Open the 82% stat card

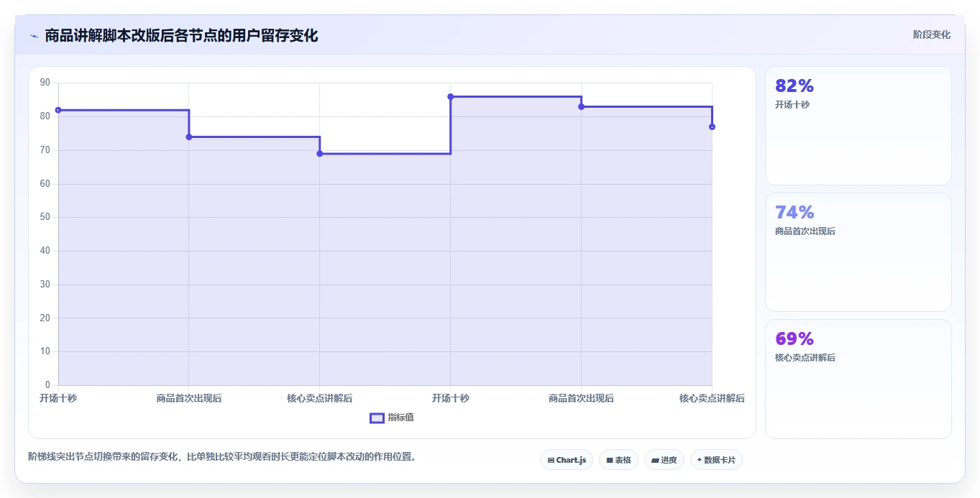(x=858, y=126)
